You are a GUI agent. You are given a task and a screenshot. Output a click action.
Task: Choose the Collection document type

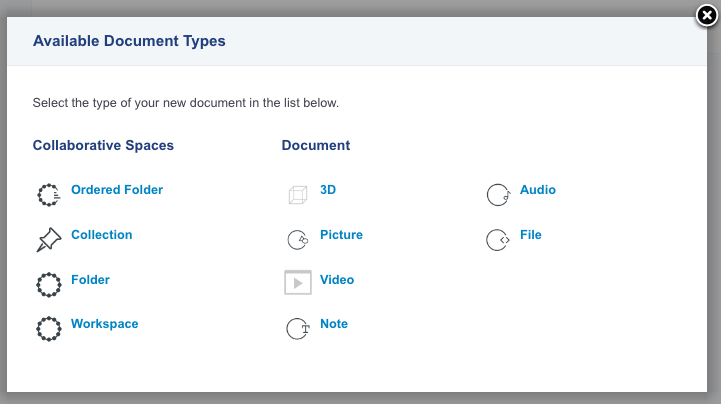(x=102, y=235)
